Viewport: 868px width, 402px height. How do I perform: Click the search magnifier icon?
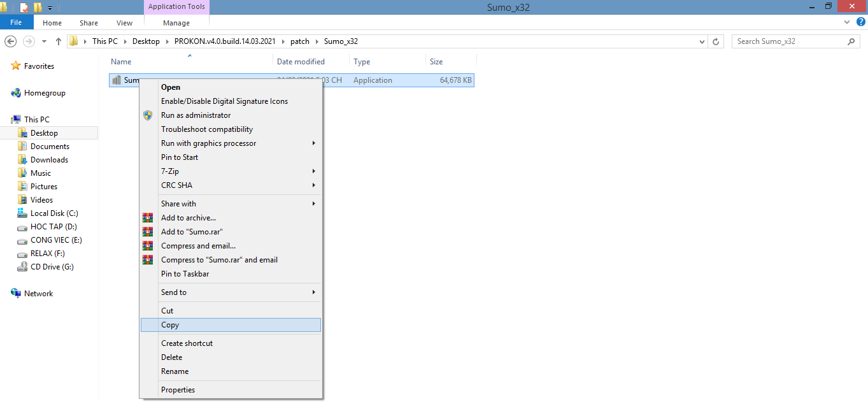(851, 41)
